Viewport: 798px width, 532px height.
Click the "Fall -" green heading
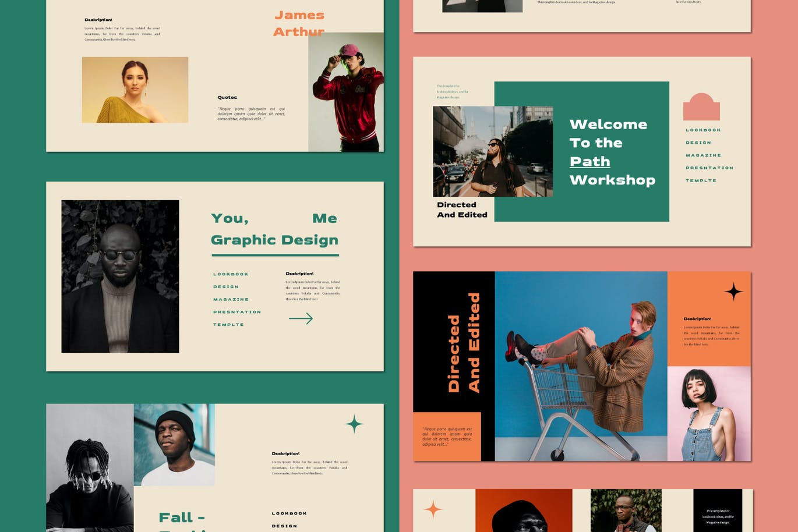[182, 517]
